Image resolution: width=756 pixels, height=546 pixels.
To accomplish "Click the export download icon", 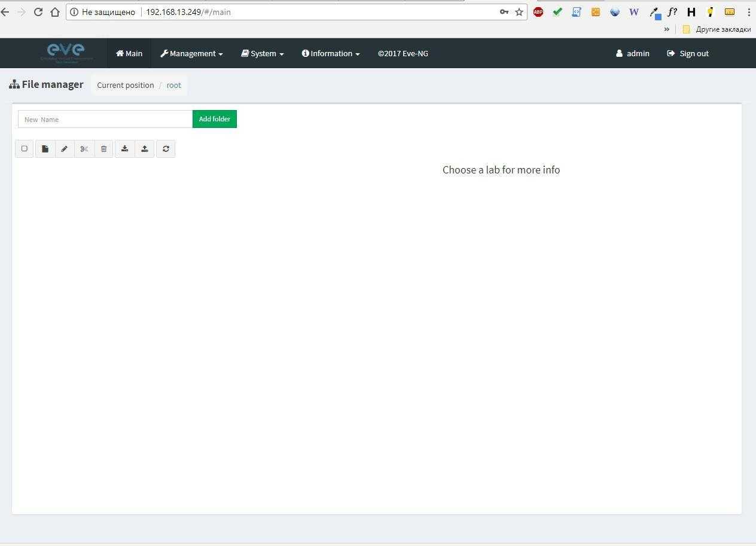I will [124, 149].
